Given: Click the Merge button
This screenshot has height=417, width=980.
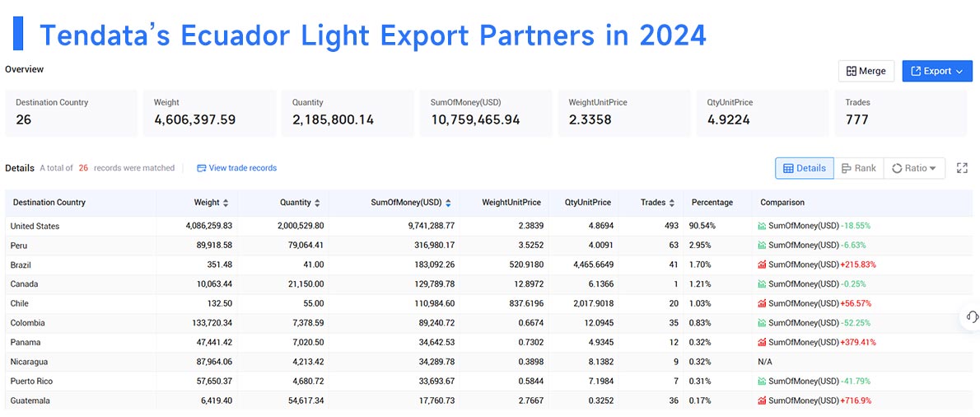Looking at the screenshot, I should [x=866, y=71].
